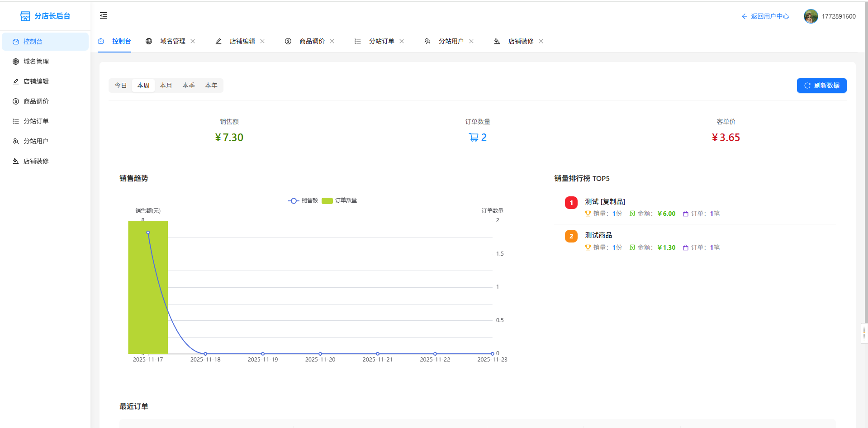Switch to the 分站订单 tab
The image size is (868, 428).
(381, 41)
